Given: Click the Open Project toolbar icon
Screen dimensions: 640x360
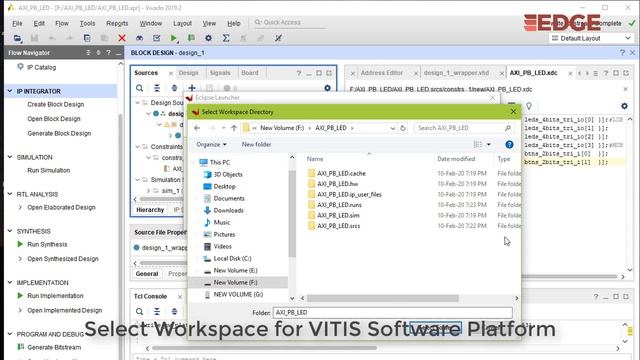Looking at the screenshot, I should point(17,38).
